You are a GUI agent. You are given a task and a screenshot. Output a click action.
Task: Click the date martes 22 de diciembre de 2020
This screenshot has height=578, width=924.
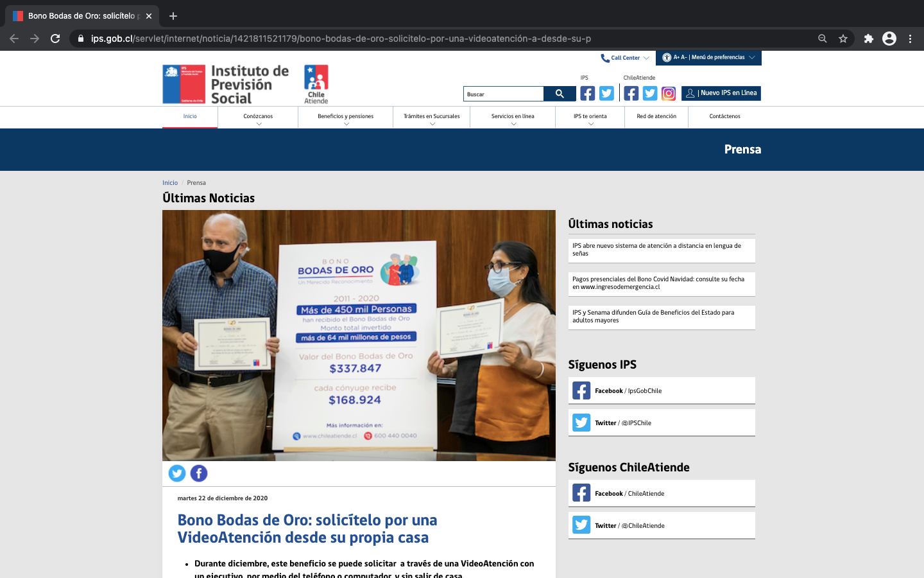point(223,498)
